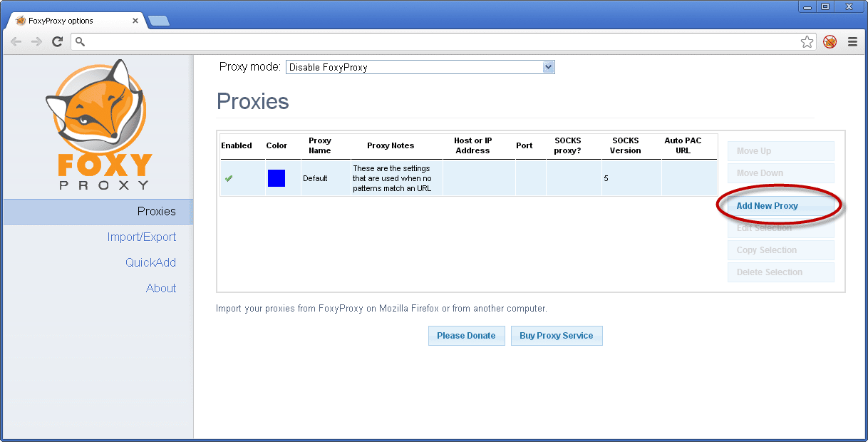This screenshot has width=868, height=442.
Task: Select the FoxyProxy options tab
Action: point(74,21)
